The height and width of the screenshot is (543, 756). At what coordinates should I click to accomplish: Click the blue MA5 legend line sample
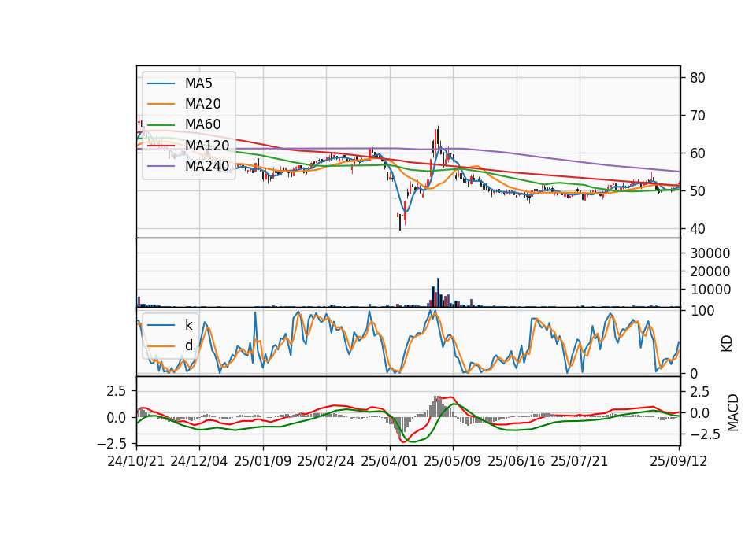[161, 84]
